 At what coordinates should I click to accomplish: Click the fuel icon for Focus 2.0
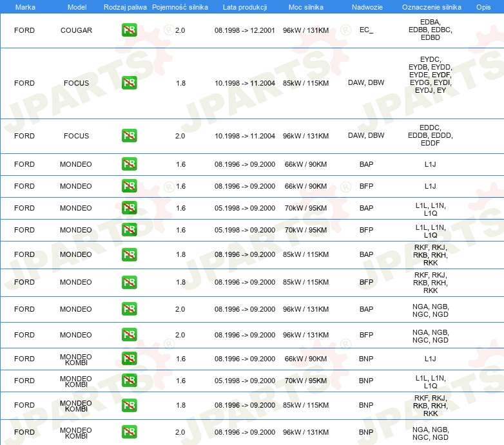tap(129, 136)
